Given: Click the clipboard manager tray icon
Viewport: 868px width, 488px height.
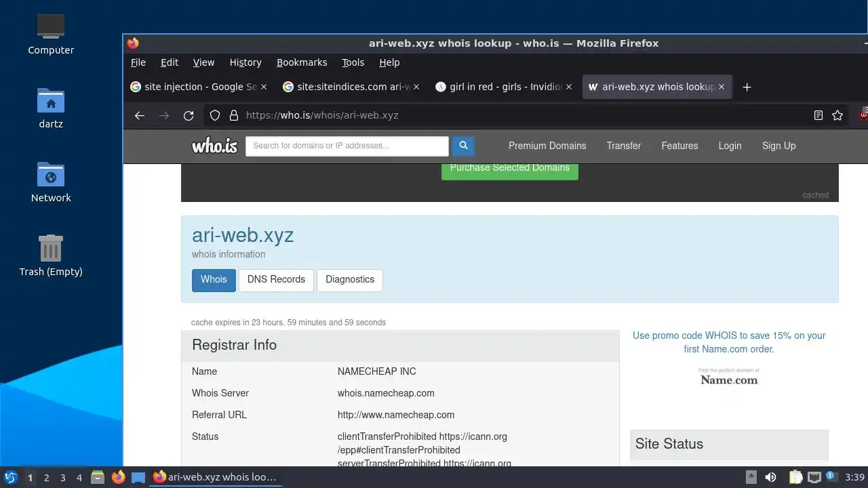Looking at the screenshot, I should [795, 477].
